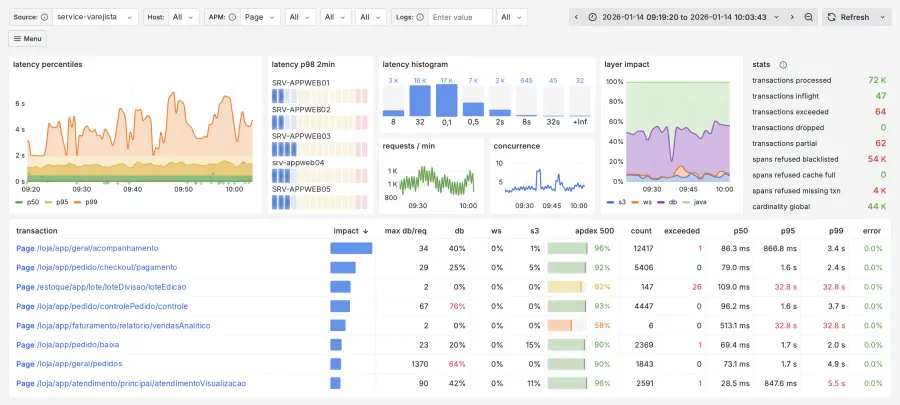Click the Source info icon

[x=45, y=17]
